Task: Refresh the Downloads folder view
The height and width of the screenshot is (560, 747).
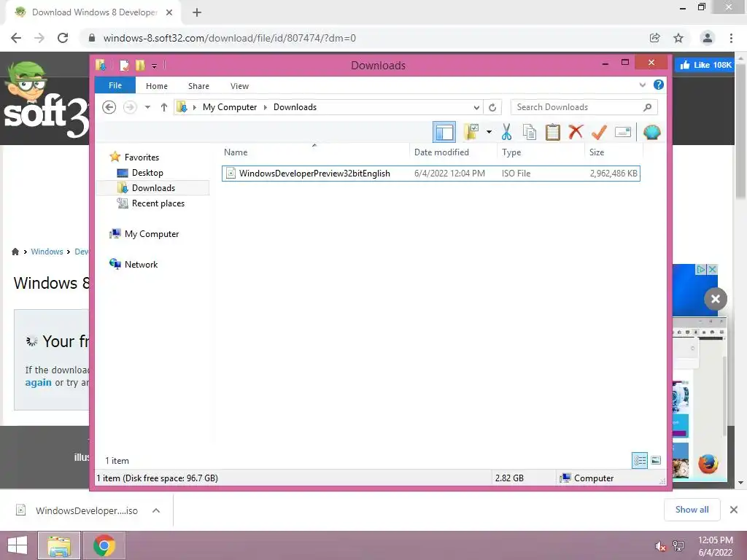Action: click(x=492, y=107)
